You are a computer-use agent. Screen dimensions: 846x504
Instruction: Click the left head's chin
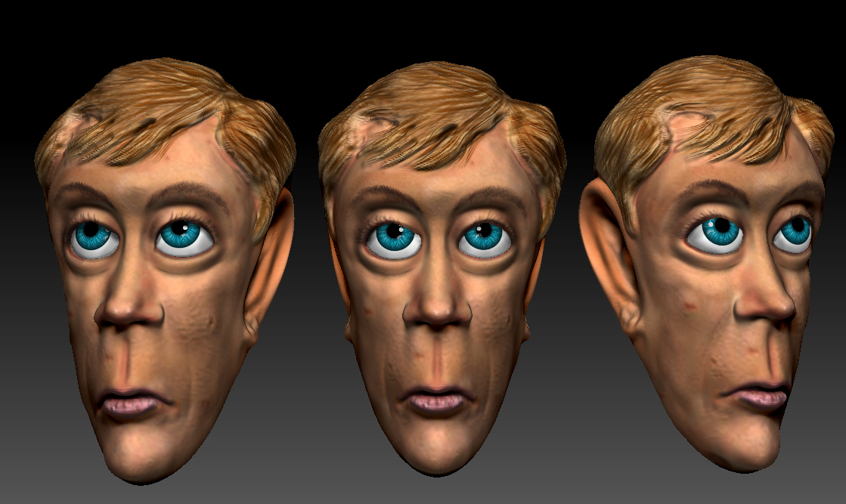(x=140, y=446)
